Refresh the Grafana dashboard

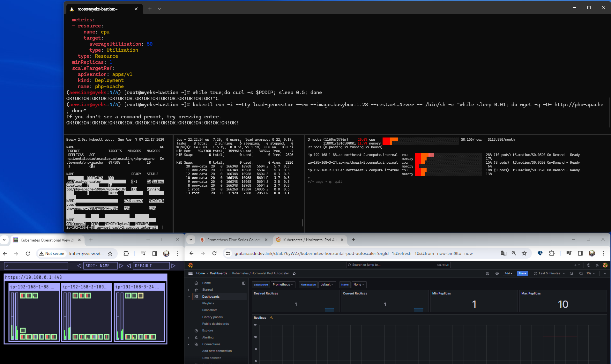[x=581, y=273]
